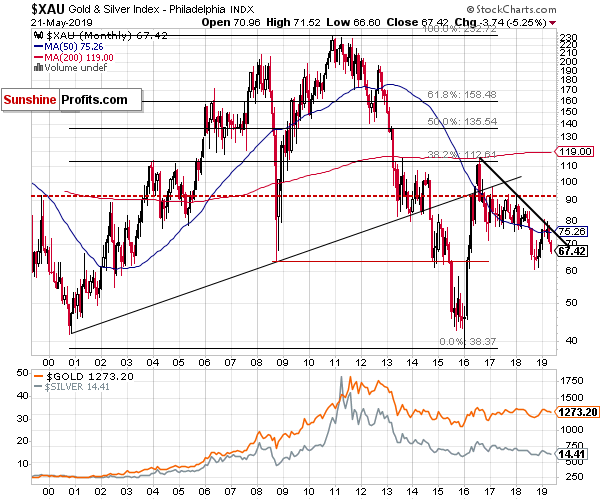
Task: Click the 38.2%: 112.61 Fibonacci label
Action: point(462,155)
